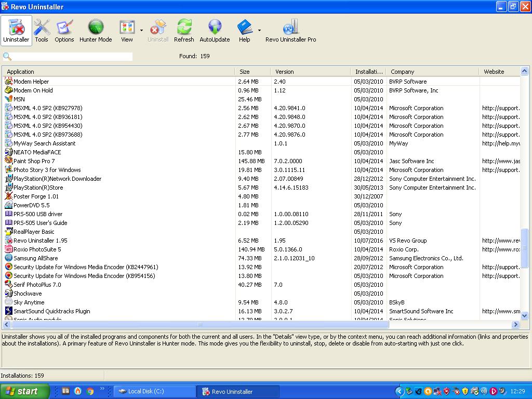The image size is (532, 399).
Task: Click the MSN butterfly icon
Action: [x=8, y=99]
